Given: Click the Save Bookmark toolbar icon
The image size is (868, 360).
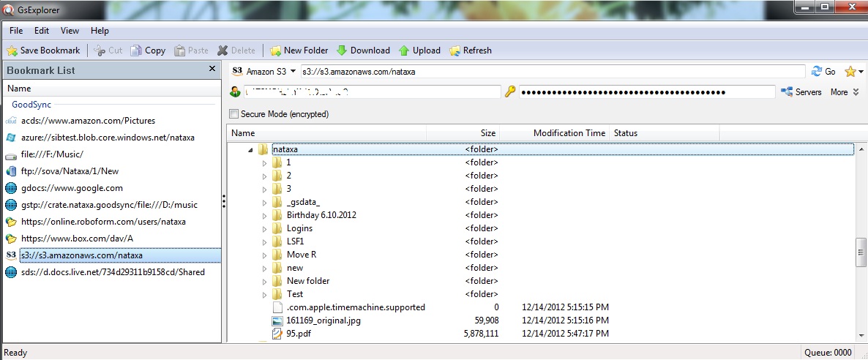Looking at the screenshot, I should pyautogui.click(x=12, y=50).
